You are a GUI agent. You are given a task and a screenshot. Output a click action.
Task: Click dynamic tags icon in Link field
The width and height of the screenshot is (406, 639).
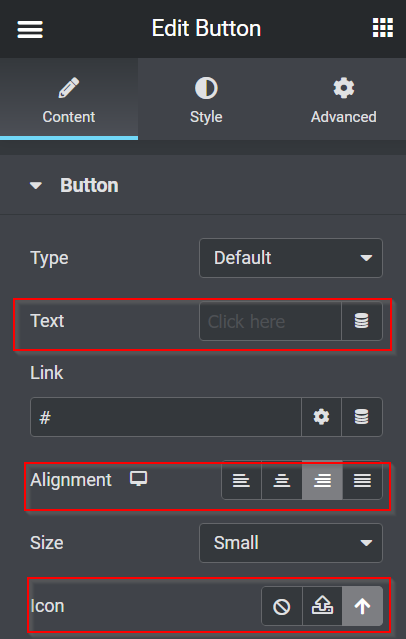[x=362, y=417]
